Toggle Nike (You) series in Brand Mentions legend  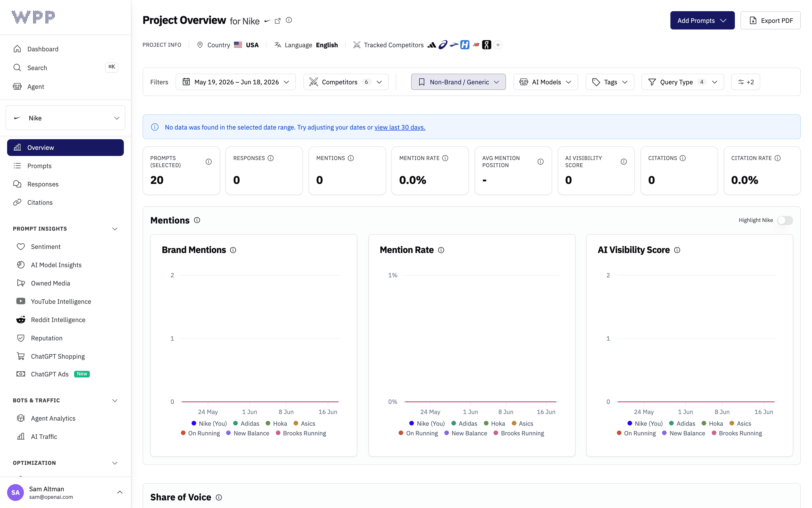[x=209, y=423]
